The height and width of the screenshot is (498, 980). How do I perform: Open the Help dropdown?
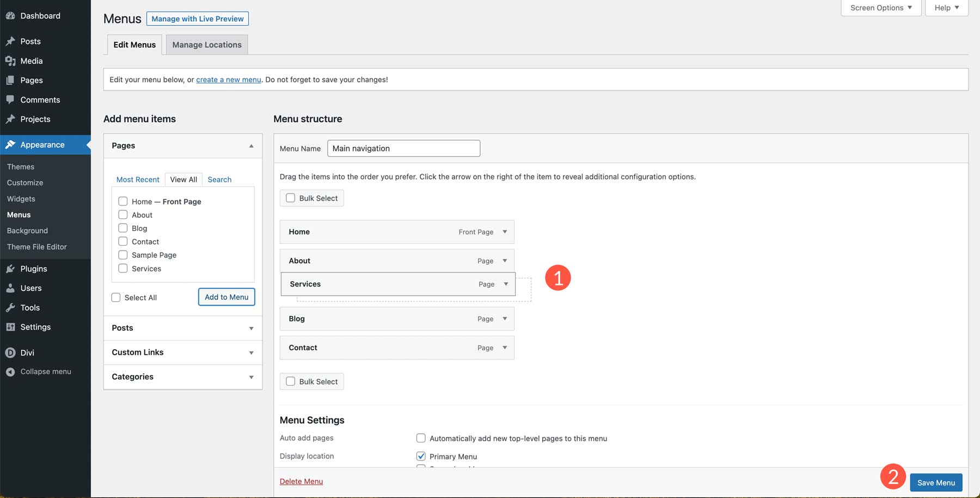(947, 8)
